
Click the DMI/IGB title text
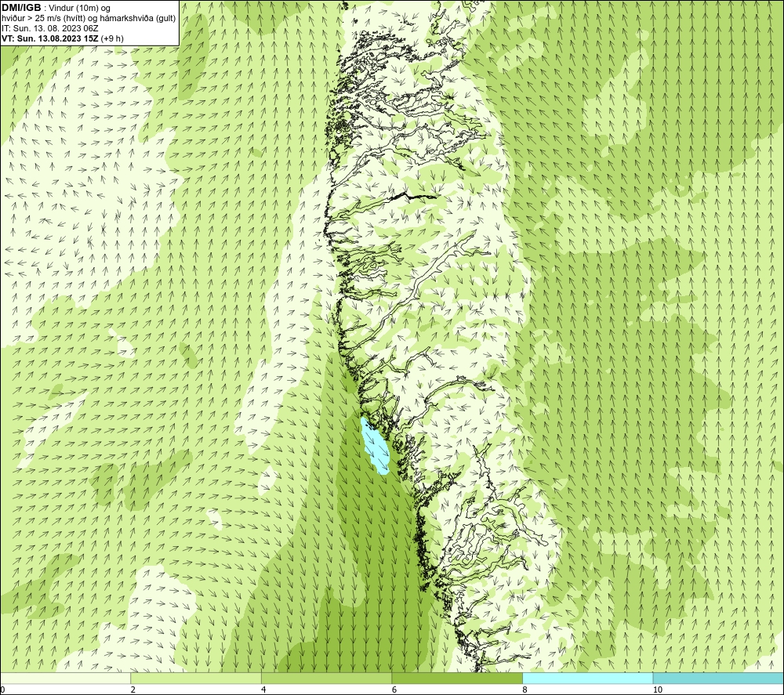(x=21, y=8)
